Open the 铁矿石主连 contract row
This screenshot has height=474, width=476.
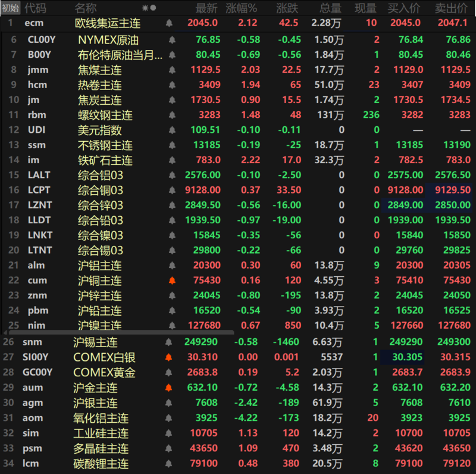[105, 160]
